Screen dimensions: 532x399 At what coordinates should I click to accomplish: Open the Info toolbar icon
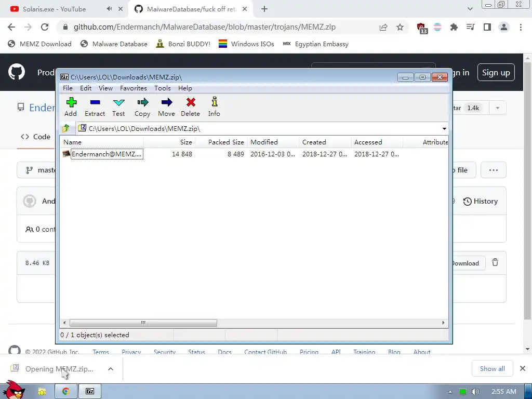point(214,107)
